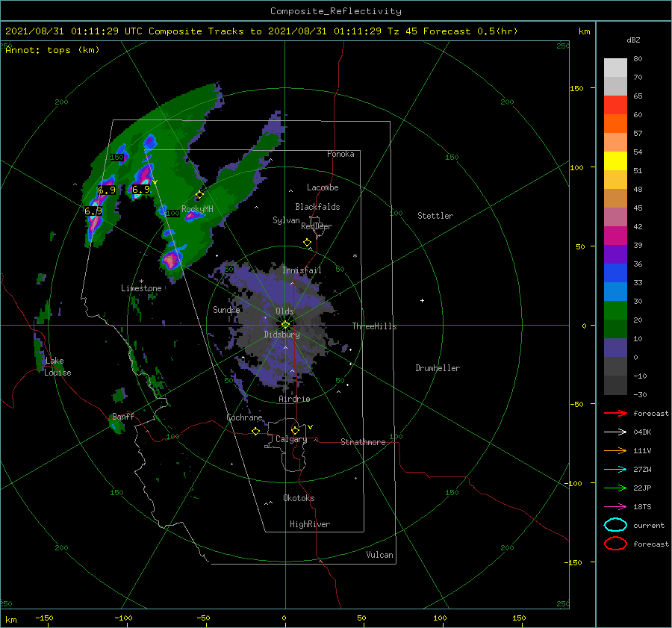Click the Innisfail town label
Screen dimensions: 672x628
[302, 270]
